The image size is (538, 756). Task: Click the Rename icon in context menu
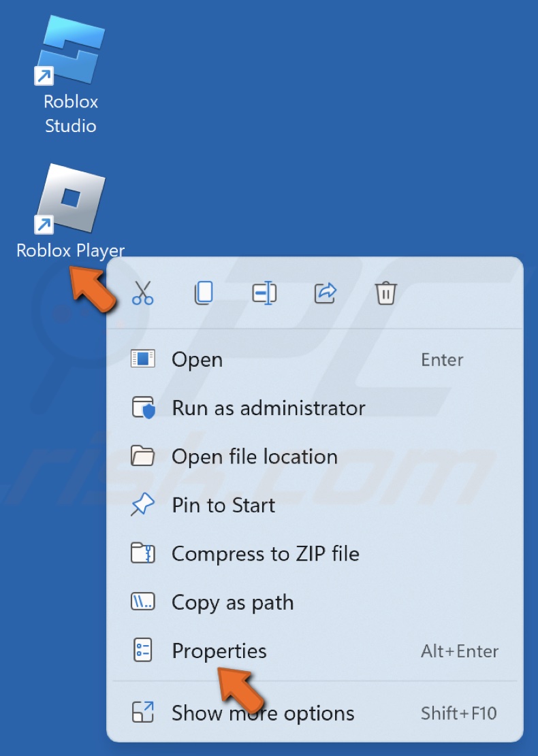point(264,293)
